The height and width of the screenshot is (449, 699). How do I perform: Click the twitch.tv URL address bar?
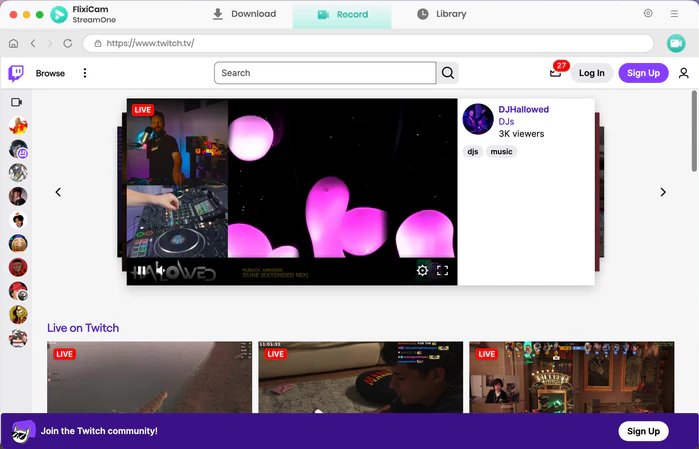pos(368,43)
